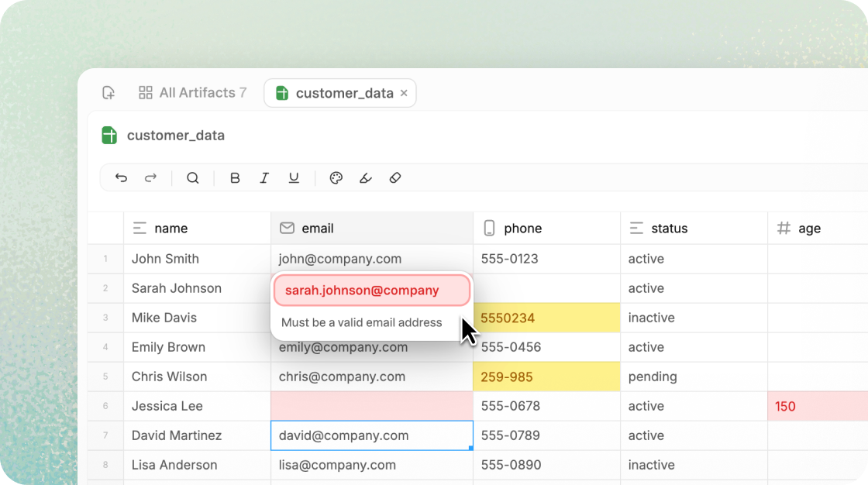Select the name column header
868x485 pixels.
click(197, 228)
